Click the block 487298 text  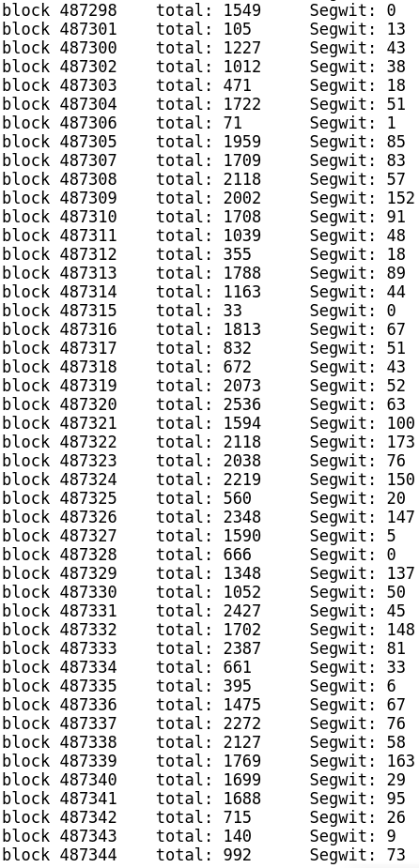point(59,10)
